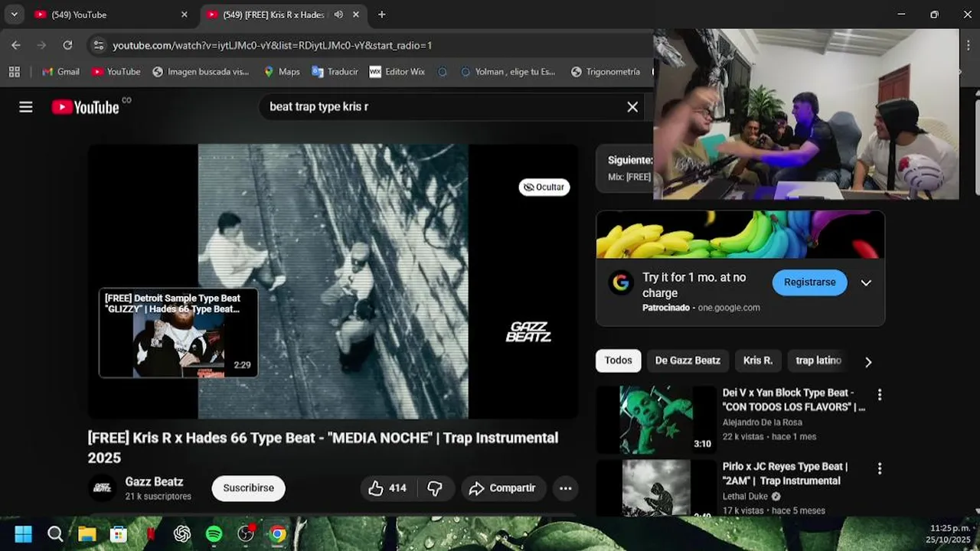Open Gazz Beatz channel name link
Screen dimensions: 980x551
coord(154,482)
